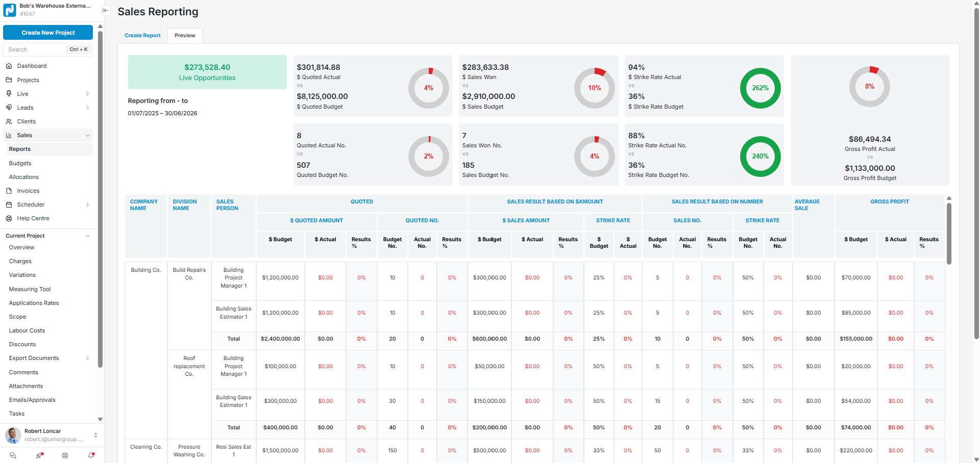Screen dimensions: 980x463
Task: Click the Invoices document icon
Action: [x=9, y=191]
